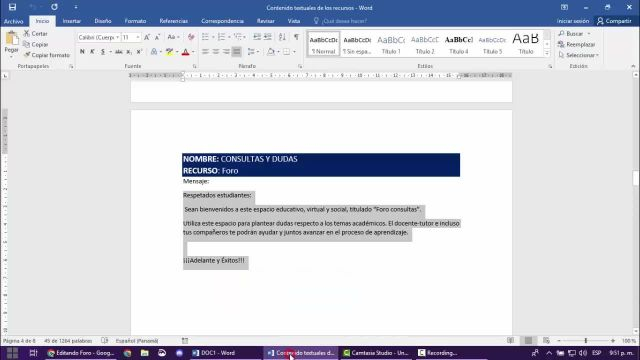Open the font name dropdown Calibri
Screen dimensions: 640x360
tap(98, 37)
